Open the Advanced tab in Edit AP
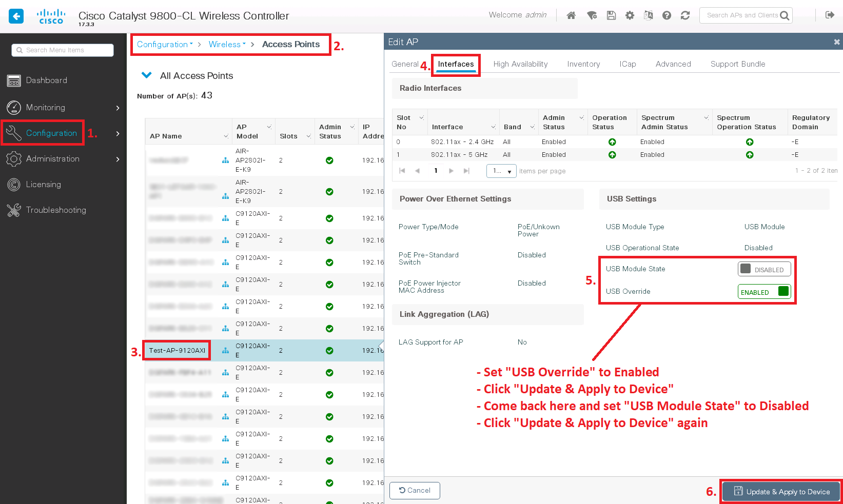The height and width of the screenshot is (504, 843). pos(673,64)
